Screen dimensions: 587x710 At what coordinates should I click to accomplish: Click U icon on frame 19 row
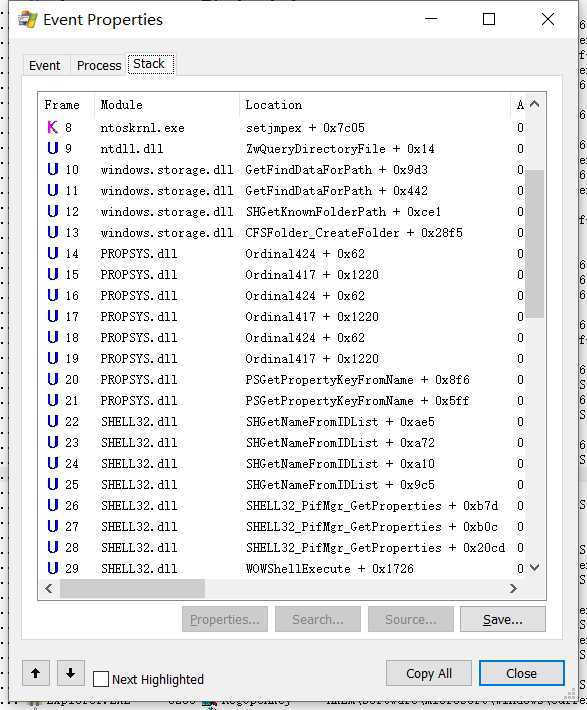click(x=53, y=358)
